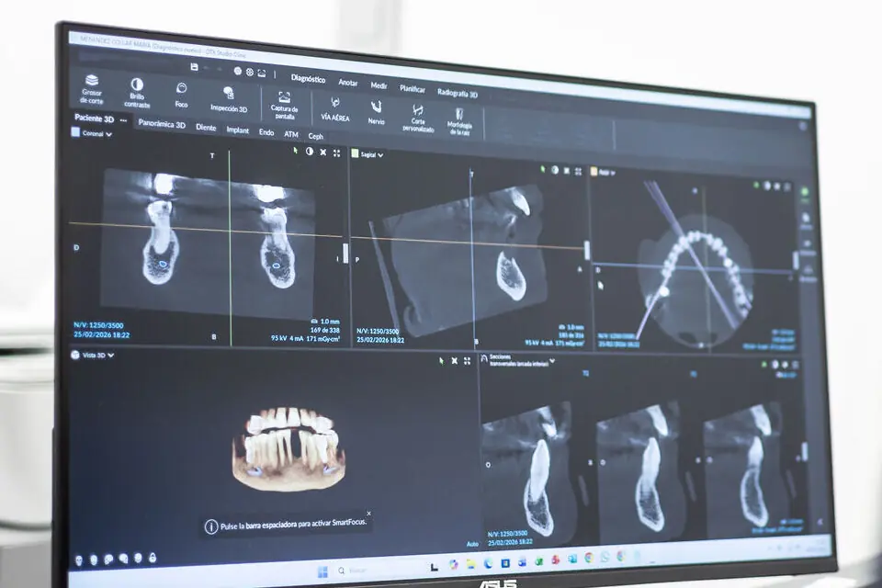The height and width of the screenshot is (588, 882).
Task: Click the X icon in Vista 3D header
Action: [455, 361]
